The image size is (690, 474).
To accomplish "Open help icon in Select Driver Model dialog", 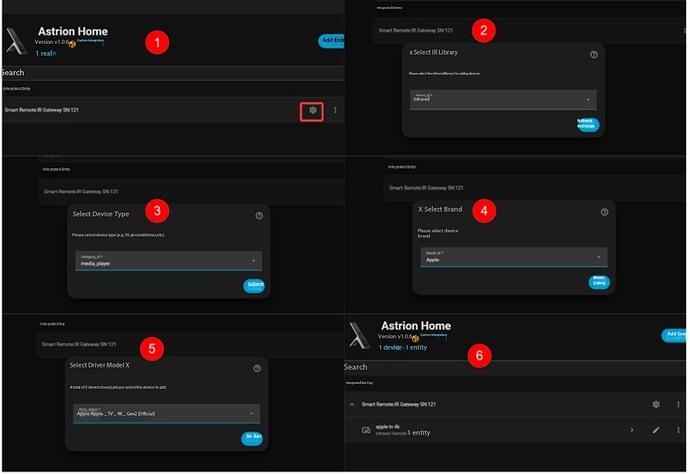I will [x=257, y=368].
